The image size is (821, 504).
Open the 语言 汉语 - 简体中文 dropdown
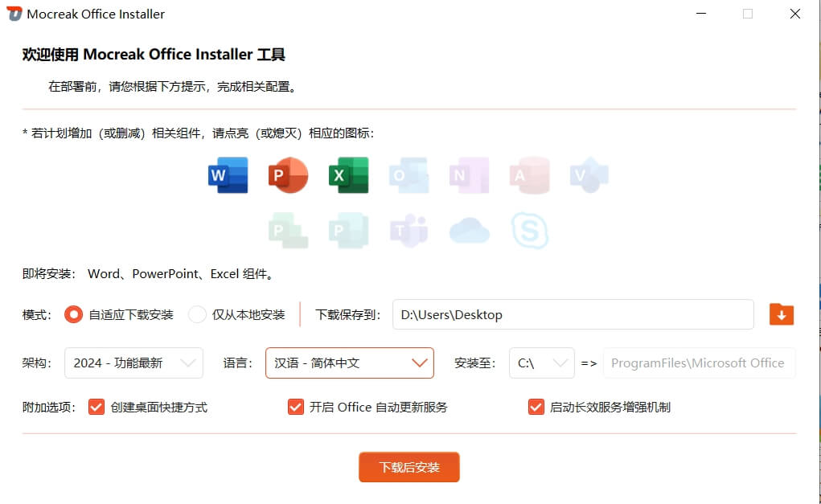point(350,363)
